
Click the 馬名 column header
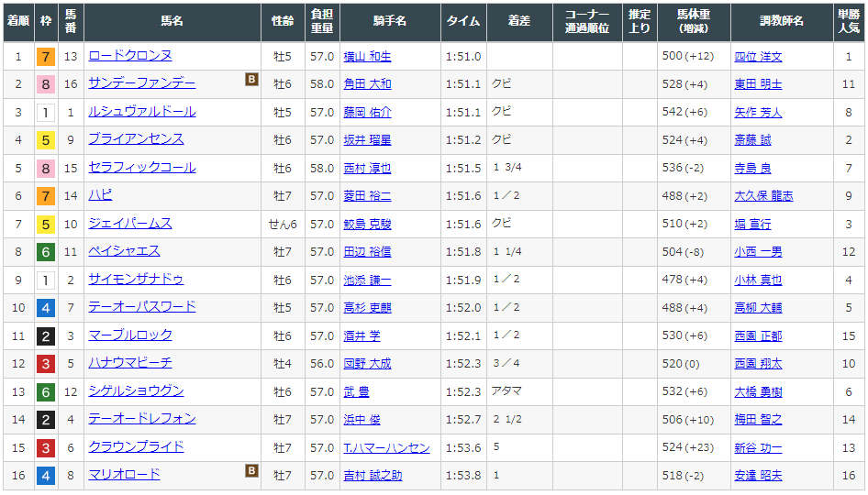tap(172, 20)
